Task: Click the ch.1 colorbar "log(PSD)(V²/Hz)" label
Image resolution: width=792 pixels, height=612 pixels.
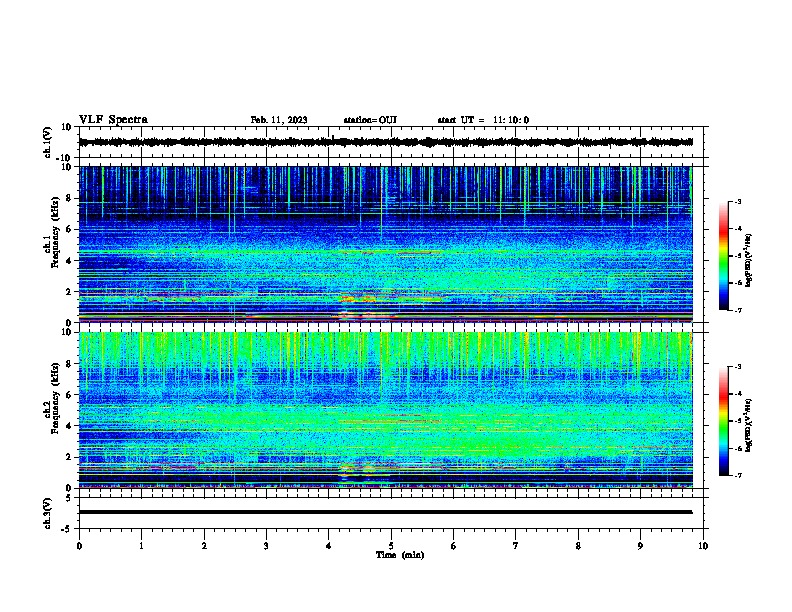Action: [x=749, y=260]
